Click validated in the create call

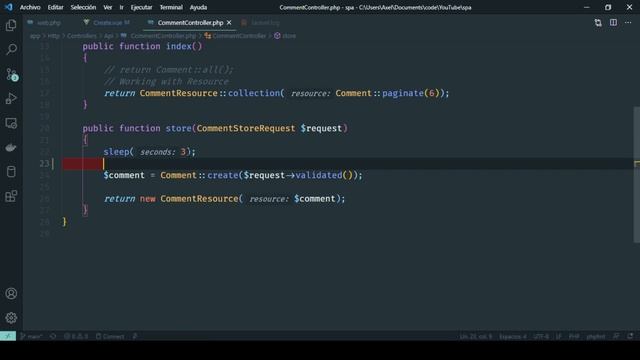click(x=319, y=175)
